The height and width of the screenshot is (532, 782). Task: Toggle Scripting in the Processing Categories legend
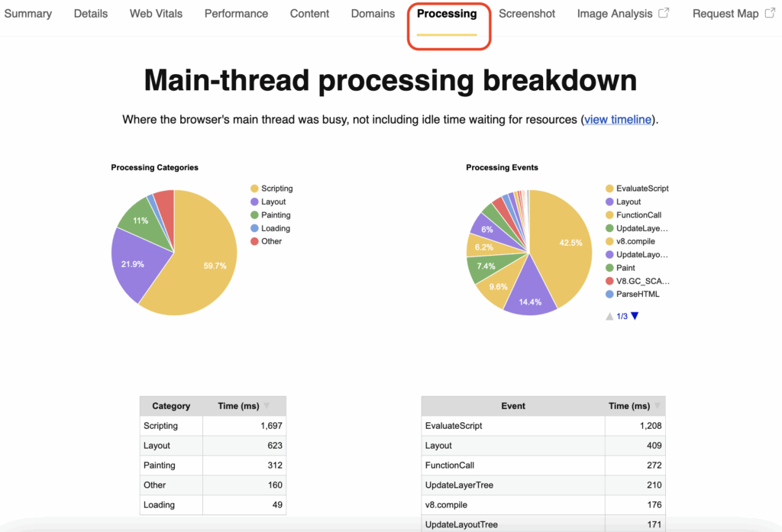pos(274,188)
